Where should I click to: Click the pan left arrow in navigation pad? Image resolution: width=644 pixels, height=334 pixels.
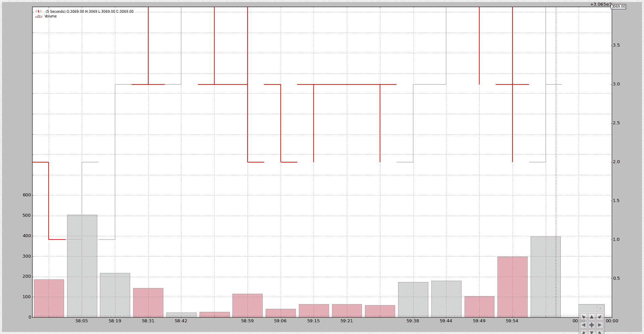[x=584, y=325]
